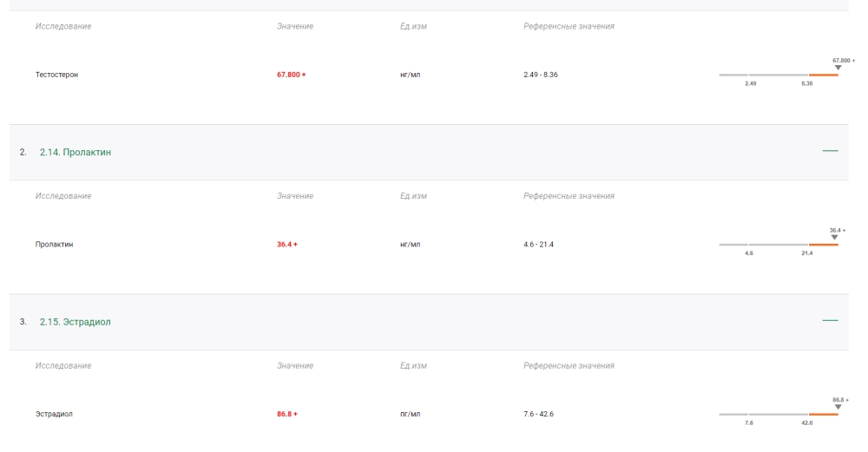
Task: Collapse the 2.15. Эстрадиол section
Action: [830, 322]
